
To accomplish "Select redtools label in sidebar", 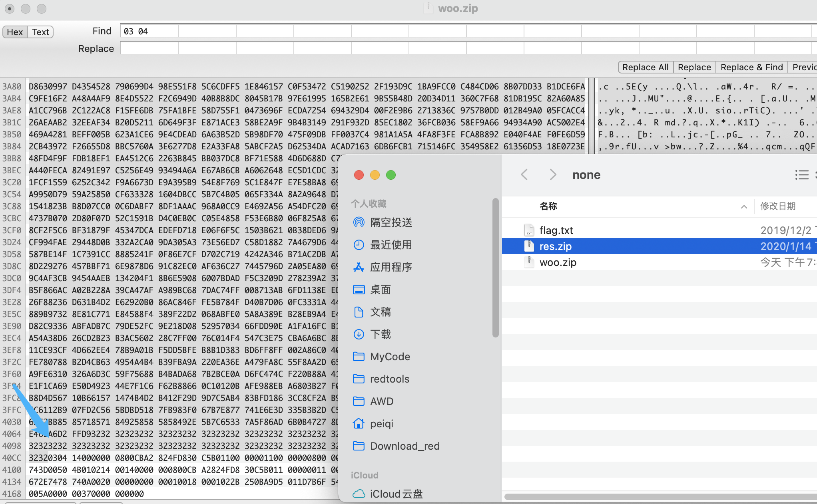I will tap(390, 379).
